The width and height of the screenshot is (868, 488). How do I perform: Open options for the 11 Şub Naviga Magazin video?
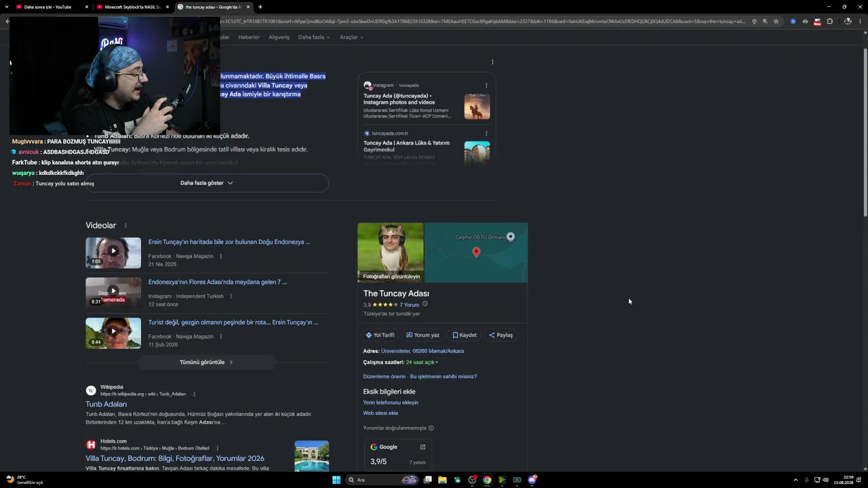click(x=221, y=336)
